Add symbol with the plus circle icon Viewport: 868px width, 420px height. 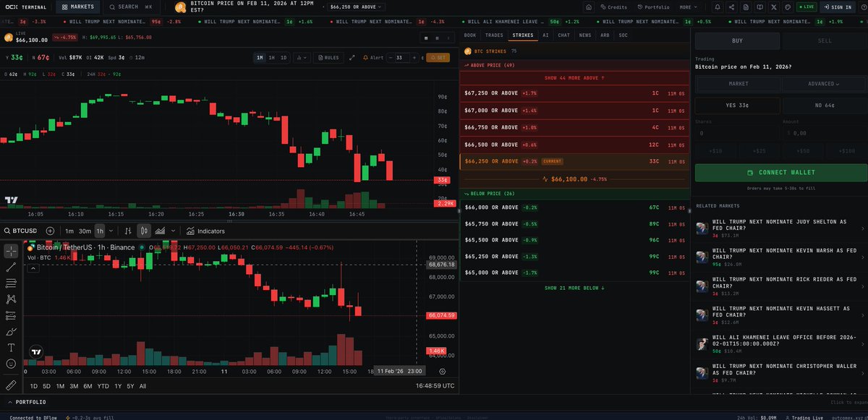(x=50, y=231)
